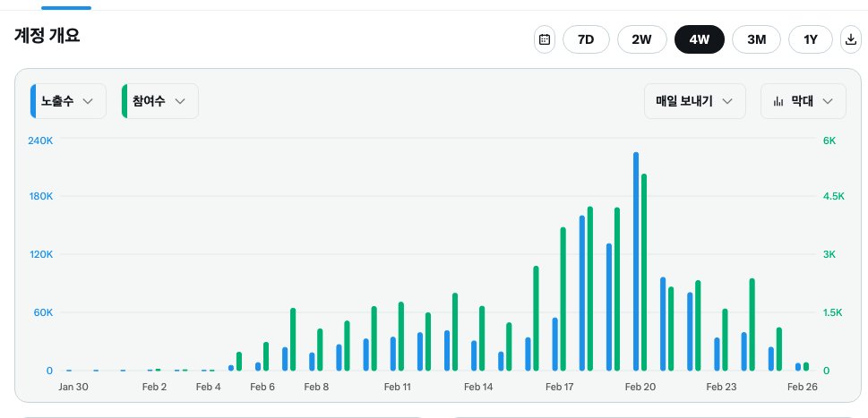Open the 참여수 metric dropdown

[160, 101]
